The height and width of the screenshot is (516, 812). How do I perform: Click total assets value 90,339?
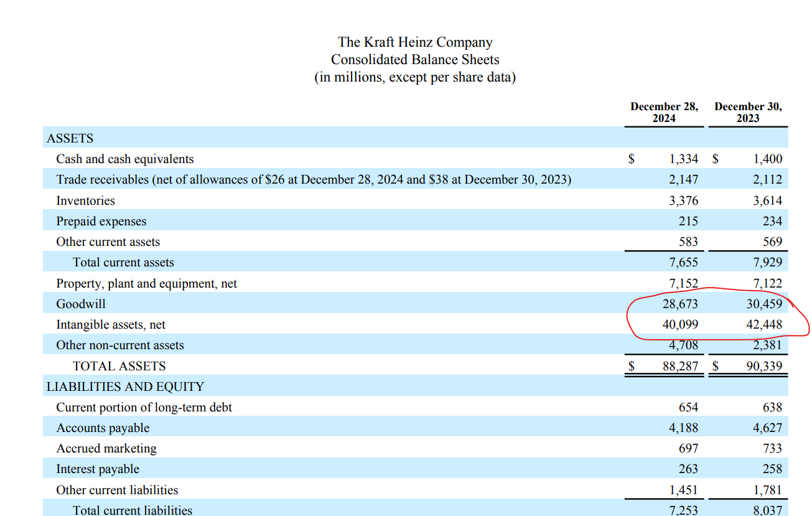point(765,366)
